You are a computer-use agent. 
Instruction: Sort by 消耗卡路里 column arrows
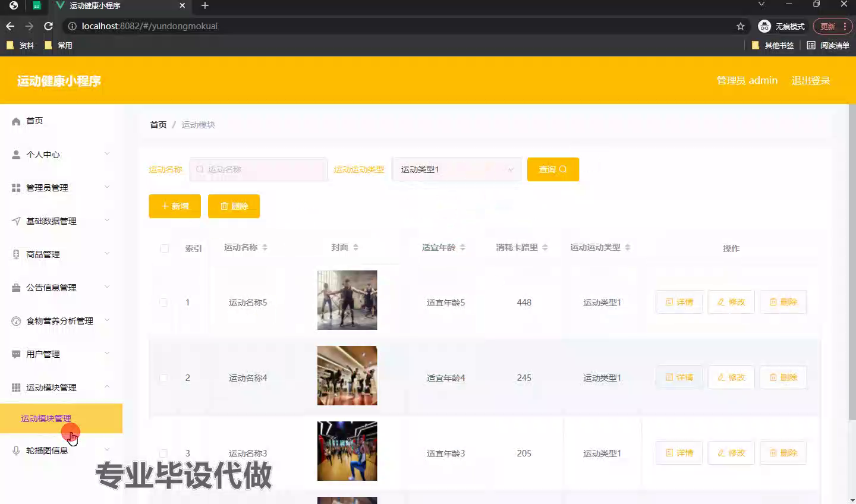coord(545,247)
